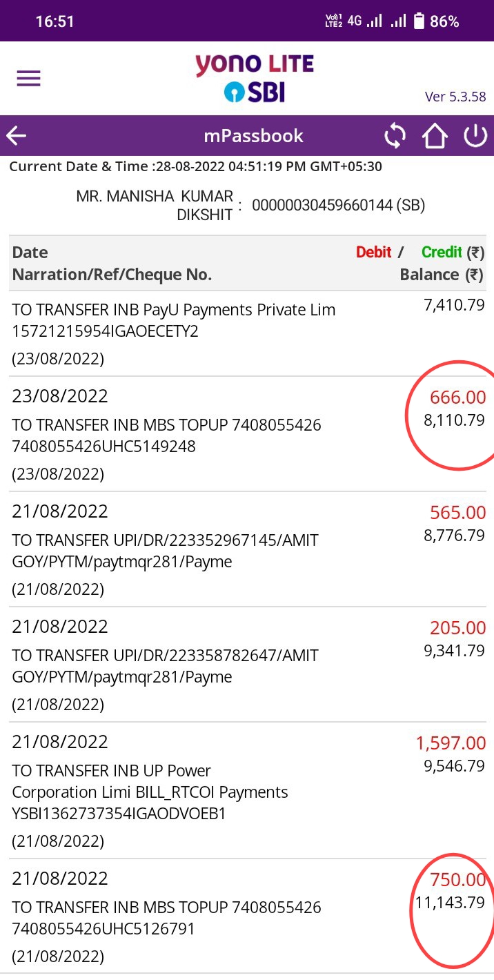Tap the Yono Lite SBI logo
Image resolution: width=494 pixels, height=980 pixels.
click(x=254, y=78)
